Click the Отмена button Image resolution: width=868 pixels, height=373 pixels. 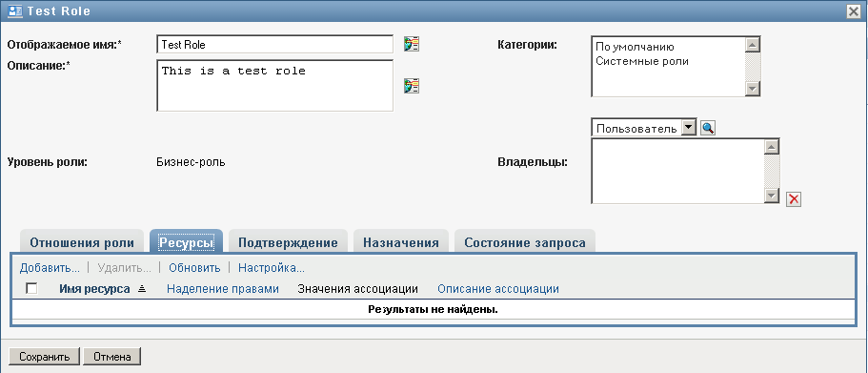111,357
